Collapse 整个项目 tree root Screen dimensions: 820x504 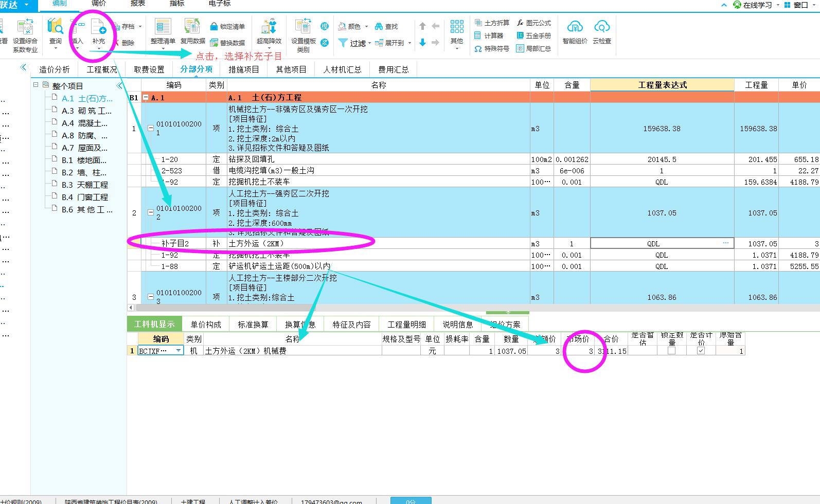(36, 85)
